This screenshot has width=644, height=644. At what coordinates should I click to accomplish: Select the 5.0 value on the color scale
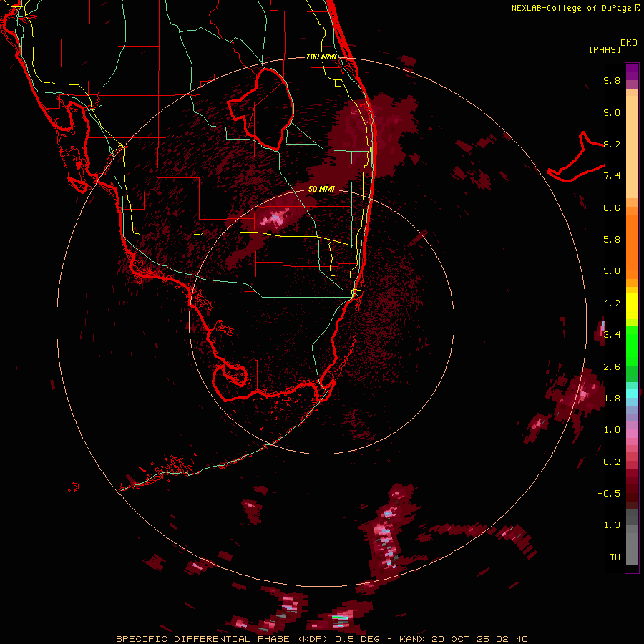click(x=612, y=271)
